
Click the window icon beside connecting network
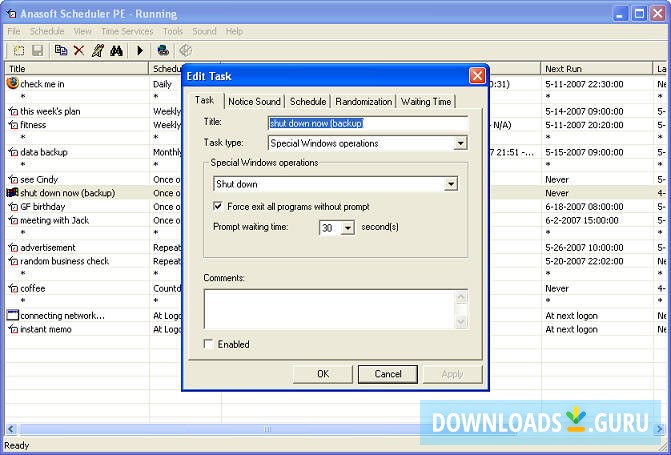13,315
